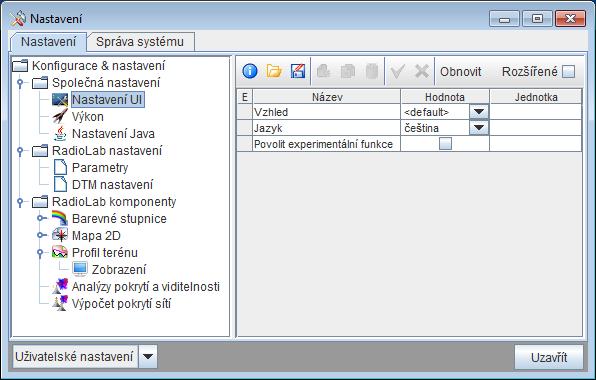Click the Vzhled row name cell
596x380 pixels.
point(327,112)
